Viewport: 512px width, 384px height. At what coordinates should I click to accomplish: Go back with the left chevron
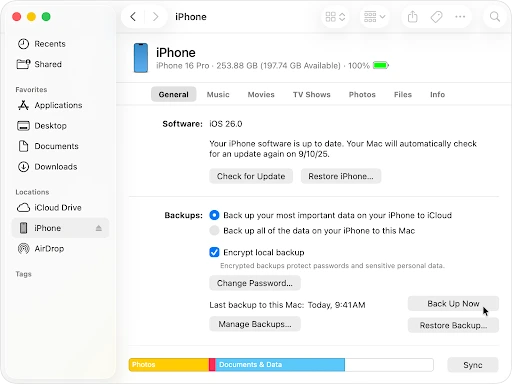point(133,17)
